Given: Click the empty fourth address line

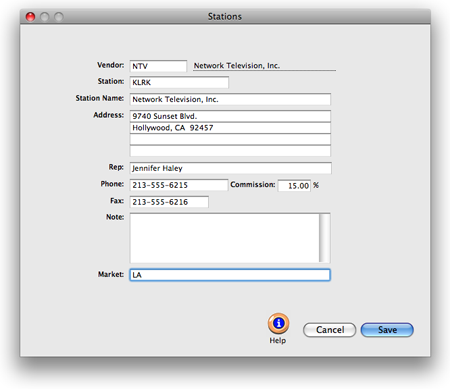Looking at the screenshot, I should [x=230, y=151].
